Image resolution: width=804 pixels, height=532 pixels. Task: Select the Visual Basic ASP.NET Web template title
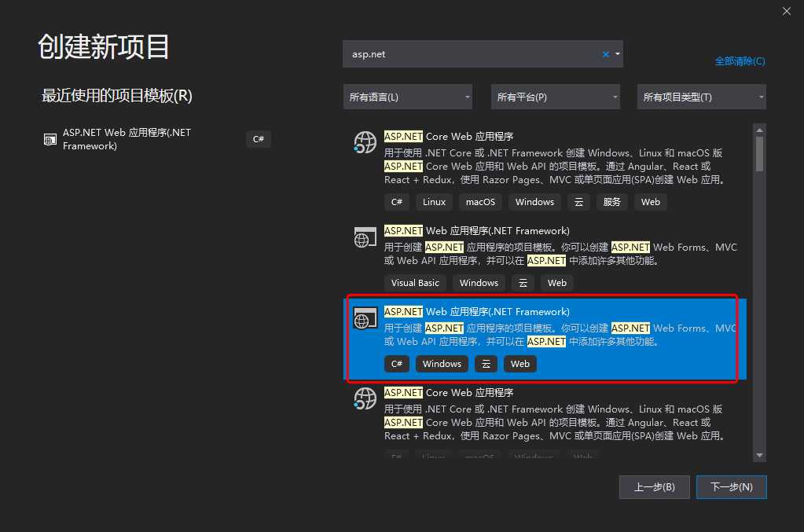(x=476, y=231)
